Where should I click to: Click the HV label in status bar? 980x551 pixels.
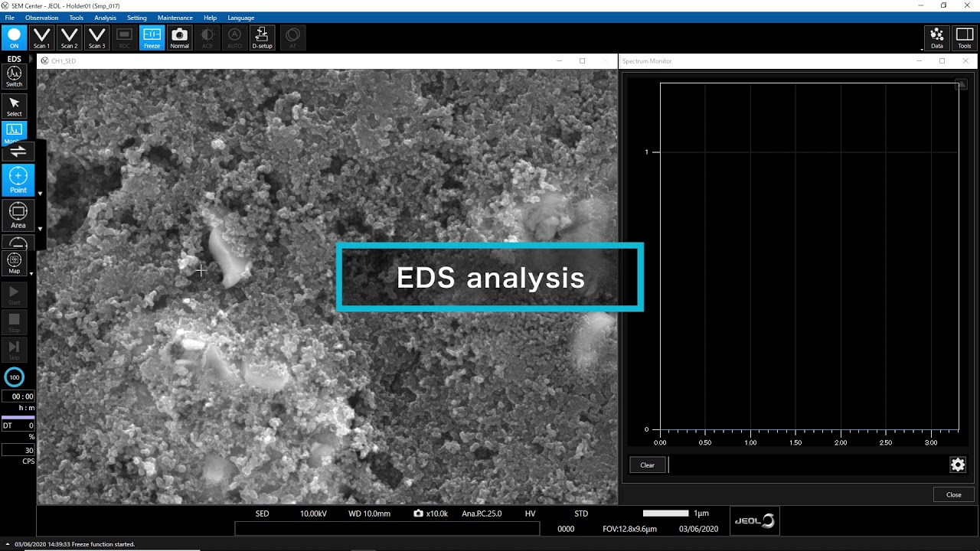(530, 514)
